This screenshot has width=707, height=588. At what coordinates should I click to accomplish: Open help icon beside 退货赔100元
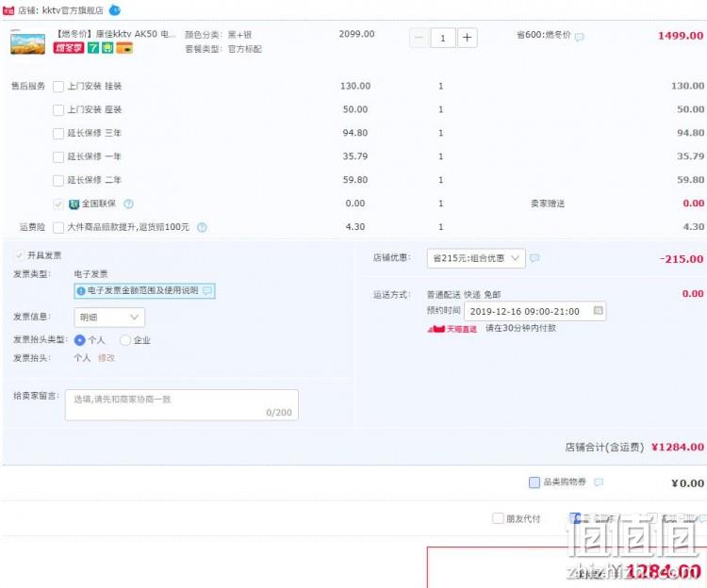click(202, 227)
